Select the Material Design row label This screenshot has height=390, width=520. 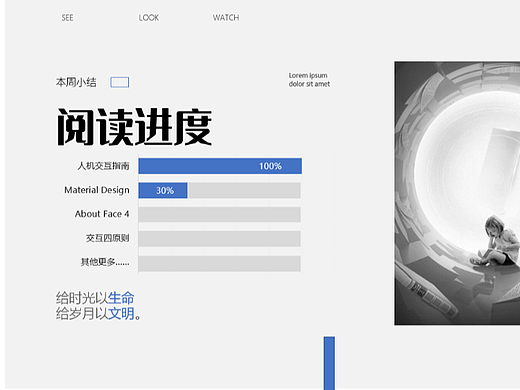tap(97, 190)
